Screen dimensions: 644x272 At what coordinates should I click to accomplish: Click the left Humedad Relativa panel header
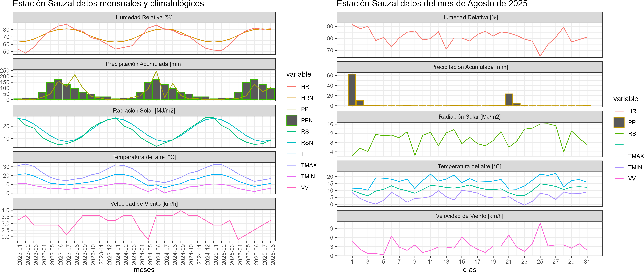click(144, 17)
